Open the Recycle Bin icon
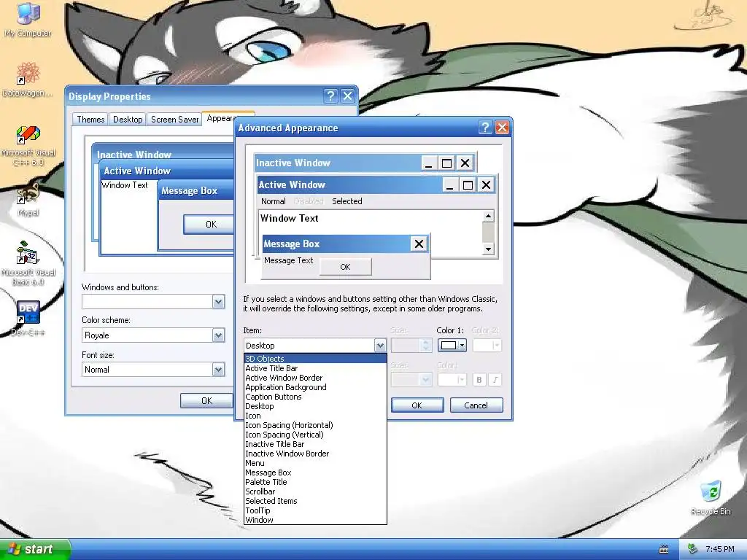Screen dimensions: 747x560 point(711,497)
